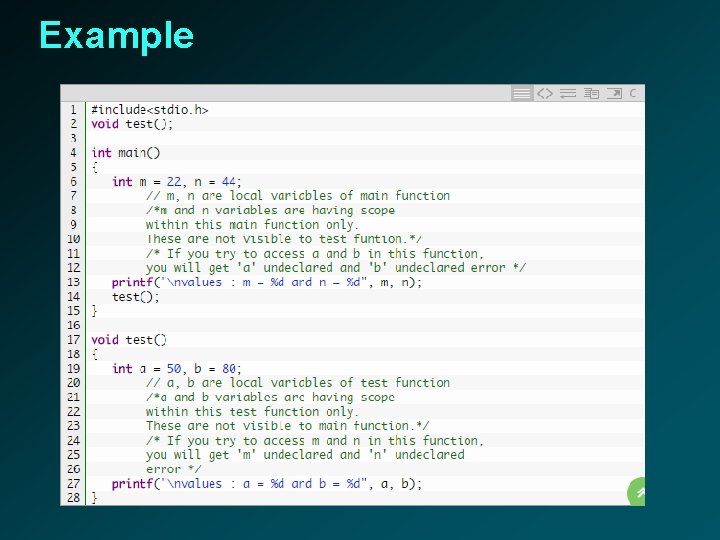This screenshot has height=540, width=720.
Task: Click the 'Example' slide title
Action: [117, 35]
